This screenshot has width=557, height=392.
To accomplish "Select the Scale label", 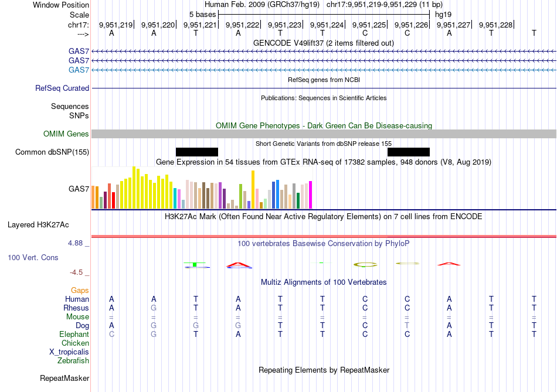I will (79, 15).
